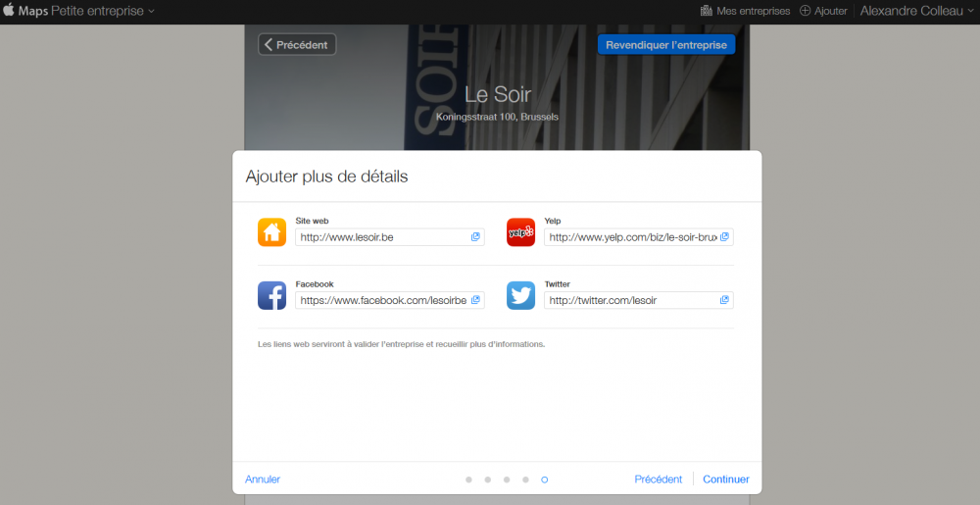980x505 pixels.
Task: Open the lesoir.be link via its external icon
Action: (x=475, y=237)
